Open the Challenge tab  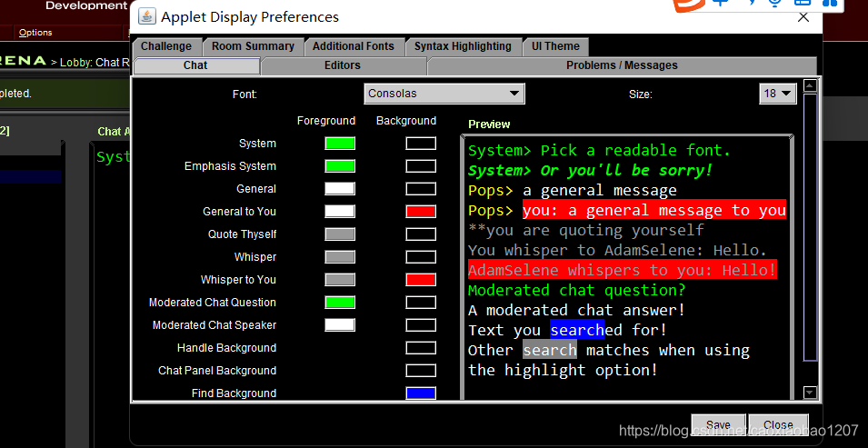pos(166,46)
